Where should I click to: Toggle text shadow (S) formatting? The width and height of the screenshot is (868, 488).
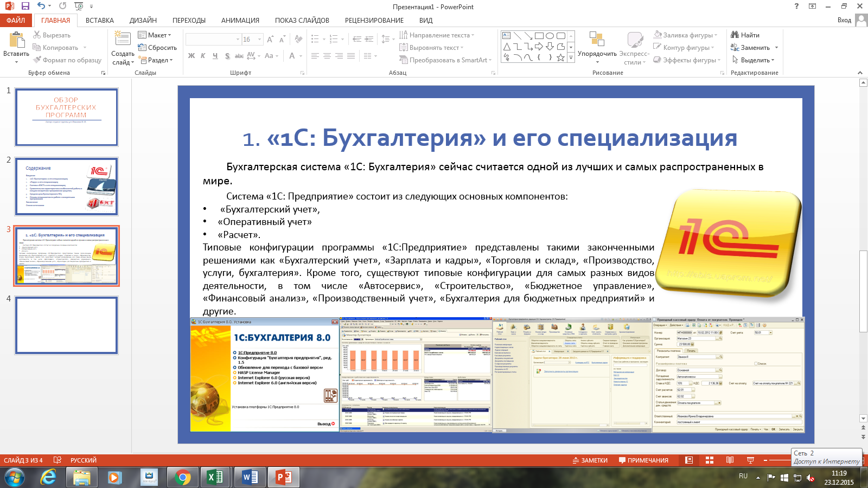(x=227, y=55)
